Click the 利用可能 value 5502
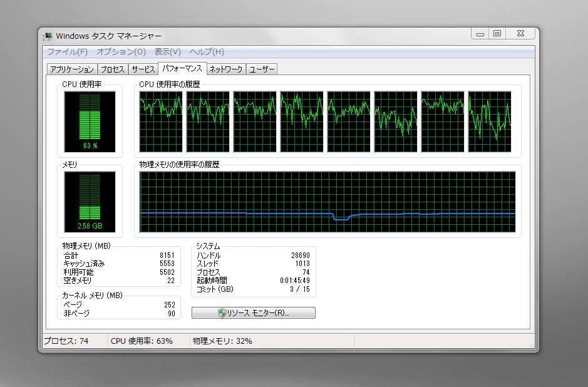Screen dimensions: 588x387 (x=167, y=272)
